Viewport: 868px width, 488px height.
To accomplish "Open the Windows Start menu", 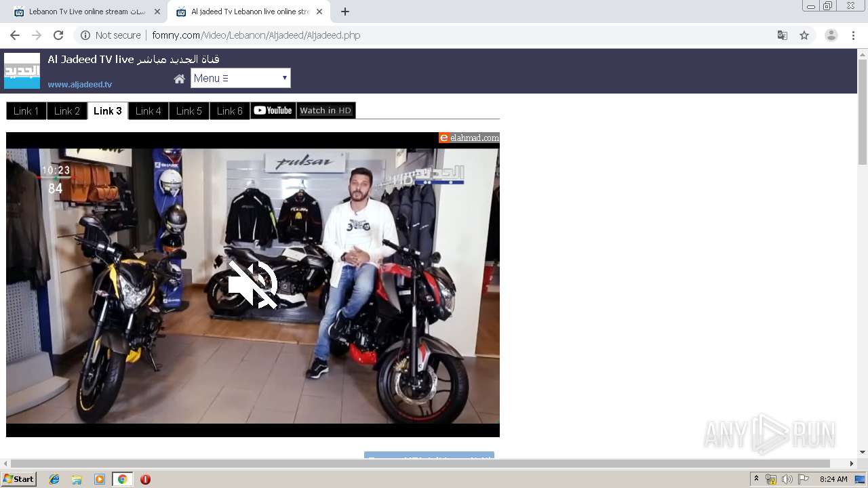I will (x=19, y=479).
